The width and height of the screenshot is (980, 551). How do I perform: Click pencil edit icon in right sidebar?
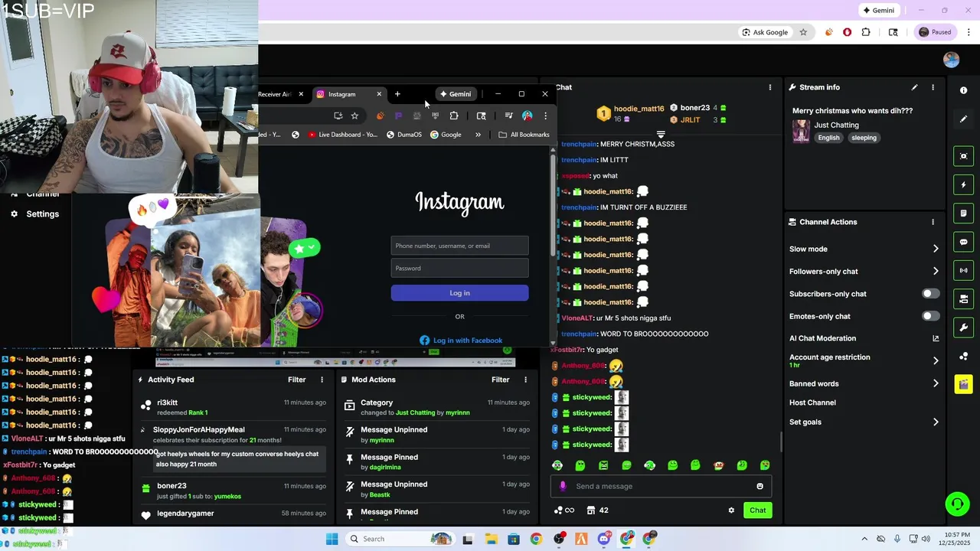pyautogui.click(x=963, y=119)
